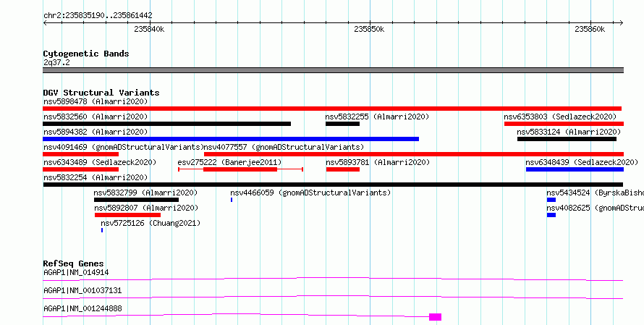Open the esv275222 (Banerjee2011) label
The height and width of the screenshot is (325, 644).
click(x=229, y=162)
